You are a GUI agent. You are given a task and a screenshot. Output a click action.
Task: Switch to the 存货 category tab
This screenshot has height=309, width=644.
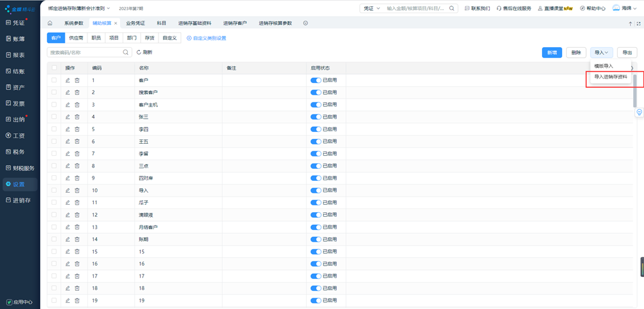pos(150,38)
